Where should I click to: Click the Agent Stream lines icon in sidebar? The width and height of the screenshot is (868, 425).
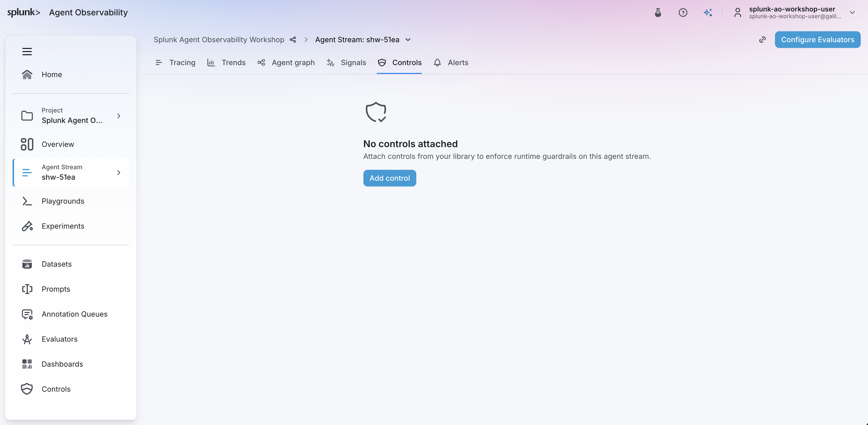[27, 172]
